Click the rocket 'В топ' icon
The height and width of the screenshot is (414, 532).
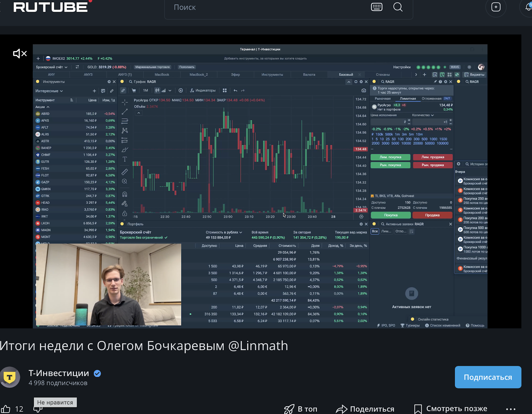click(289, 409)
